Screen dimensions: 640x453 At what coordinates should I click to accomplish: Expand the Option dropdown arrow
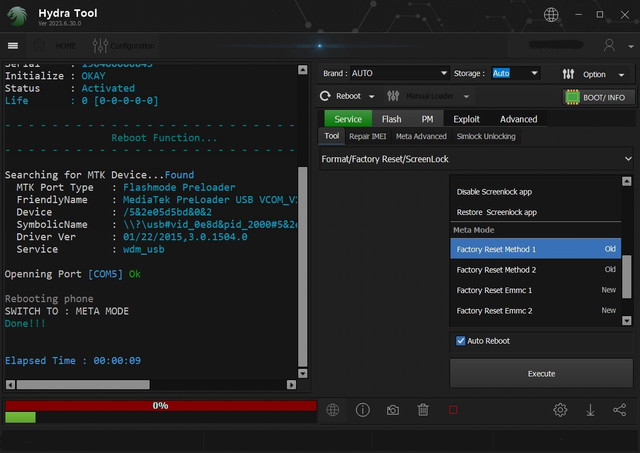(x=621, y=75)
